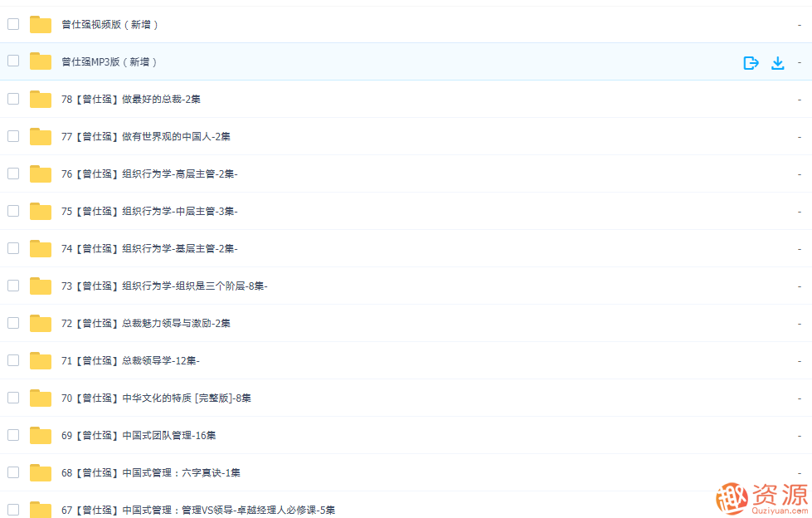Click the folder icon for 69 中国式团队管理

(40, 435)
